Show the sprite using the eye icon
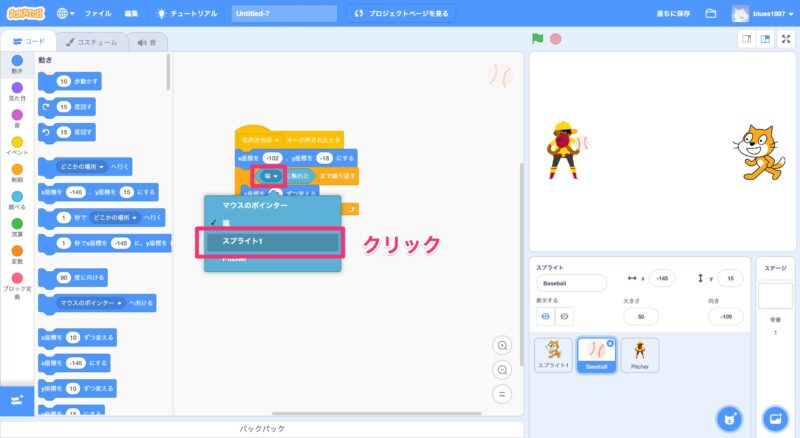Screen dimensions: 800x438 [x=546, y=316]
